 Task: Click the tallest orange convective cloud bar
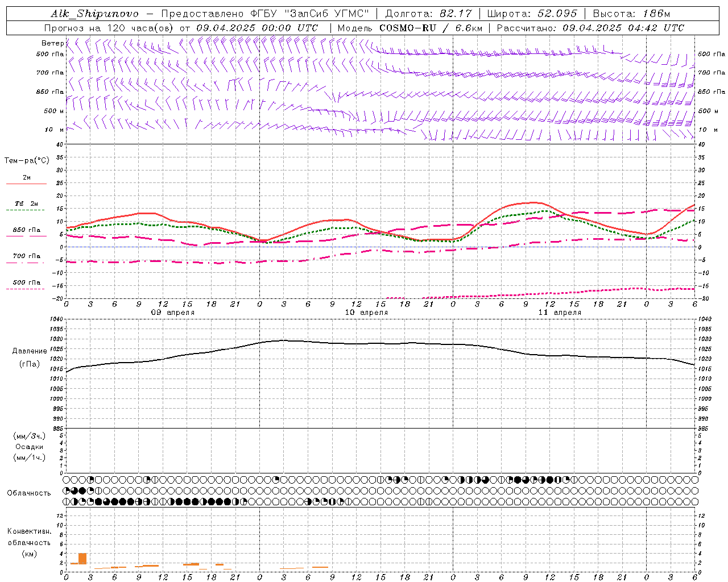tap(82, 558)
